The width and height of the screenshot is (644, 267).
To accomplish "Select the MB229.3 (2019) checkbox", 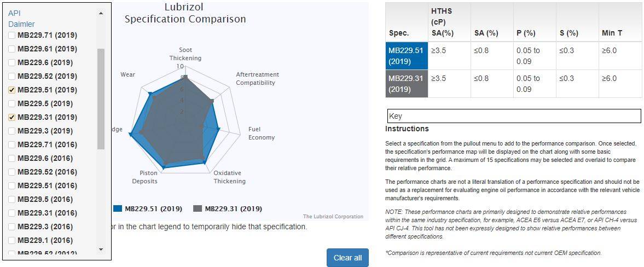I will point(12,131).
